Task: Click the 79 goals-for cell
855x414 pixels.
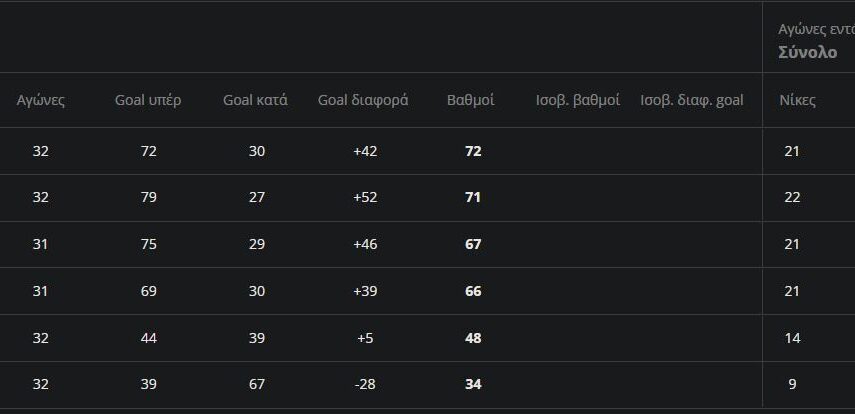Action: pos(149,198)
